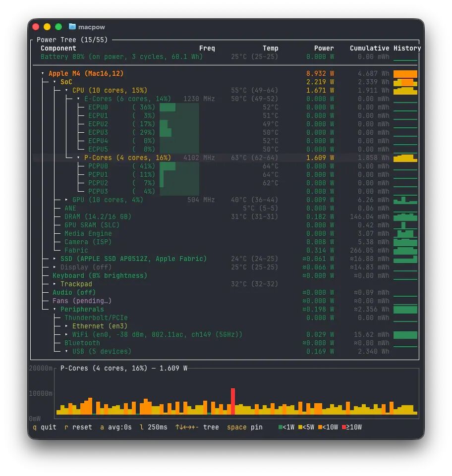Image resolution: width=452 pixels, height=476 pixels.
Task: Select the ECPU5 row
Action: pos(225,150)
